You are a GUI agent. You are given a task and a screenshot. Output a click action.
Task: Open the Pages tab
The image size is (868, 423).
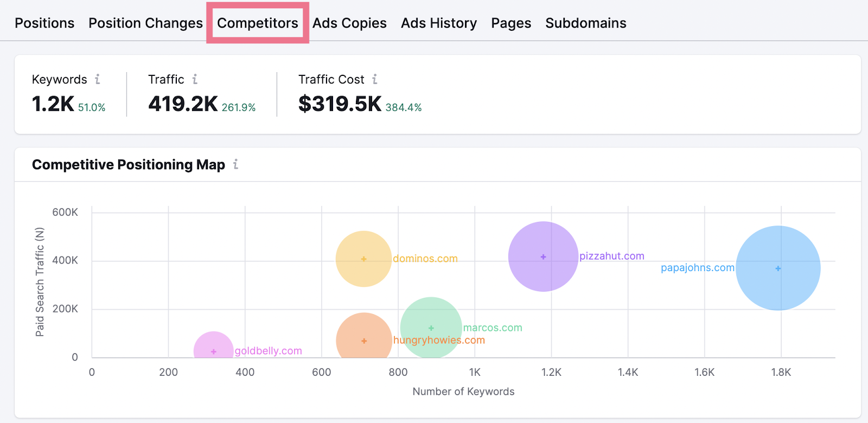(x=511, y=23)
